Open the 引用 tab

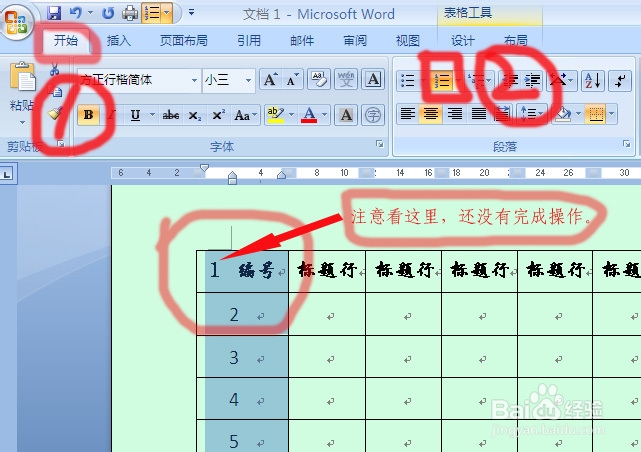point(249,40)
